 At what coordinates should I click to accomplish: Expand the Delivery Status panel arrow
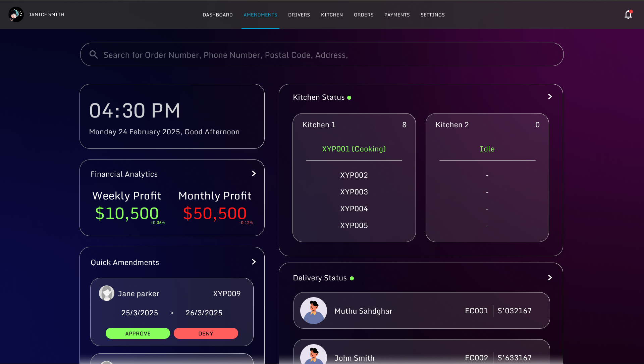tap(550, 278)
